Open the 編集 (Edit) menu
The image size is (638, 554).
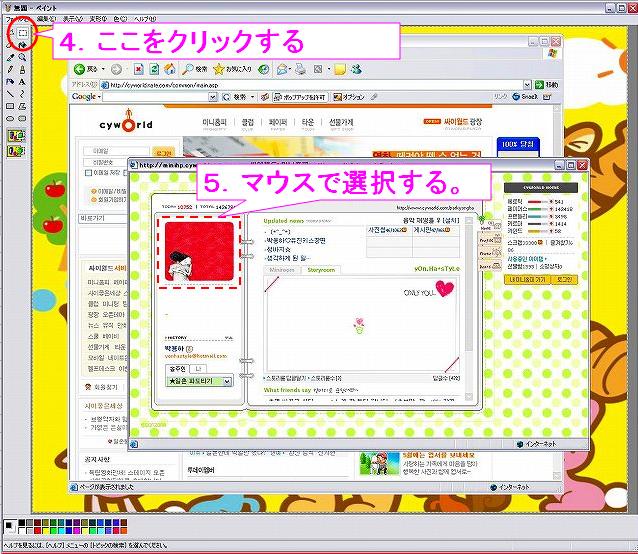click(x=46, y=19)
